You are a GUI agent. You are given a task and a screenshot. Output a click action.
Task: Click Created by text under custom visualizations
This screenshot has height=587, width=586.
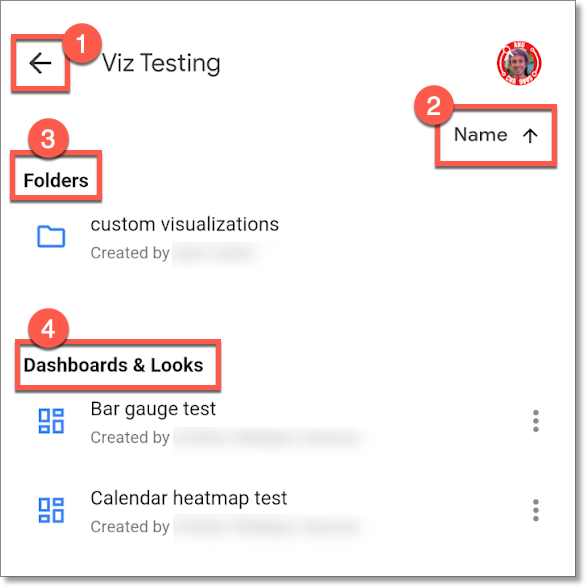coord(130,253)
